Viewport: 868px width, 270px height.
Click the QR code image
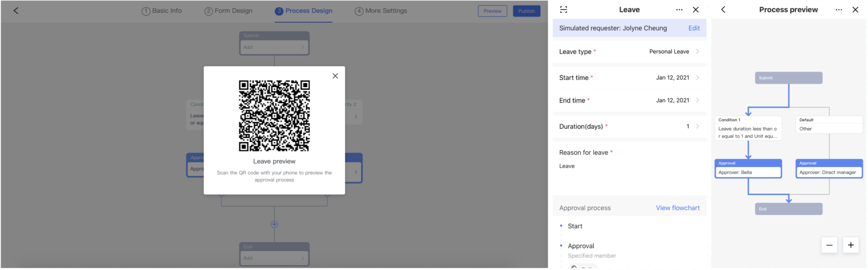[x=274, y=116]
